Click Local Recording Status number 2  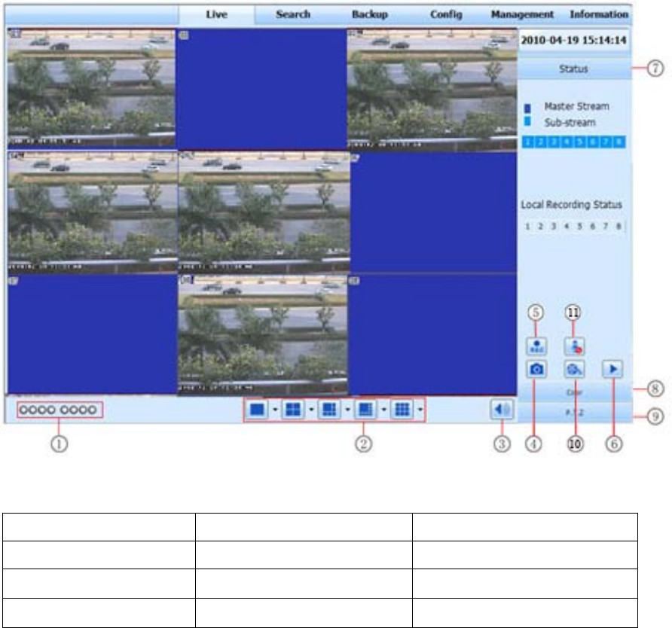coord(540,226)
